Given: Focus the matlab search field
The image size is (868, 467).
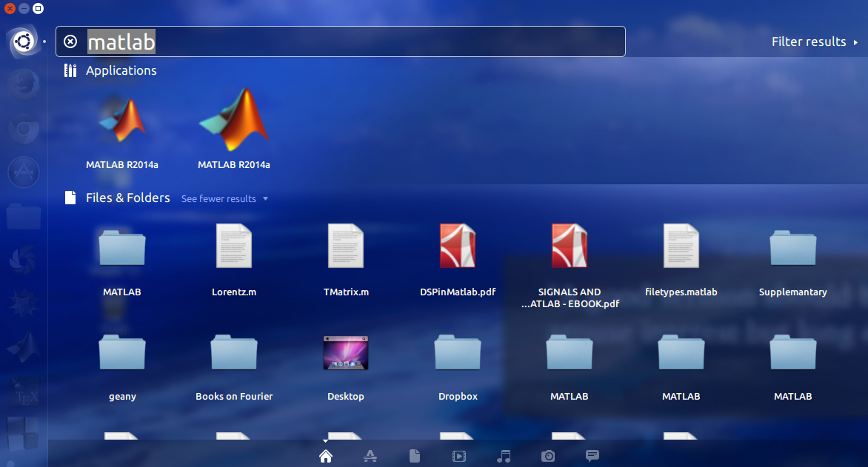Looking at the screenshot, I should pos(341,41).
